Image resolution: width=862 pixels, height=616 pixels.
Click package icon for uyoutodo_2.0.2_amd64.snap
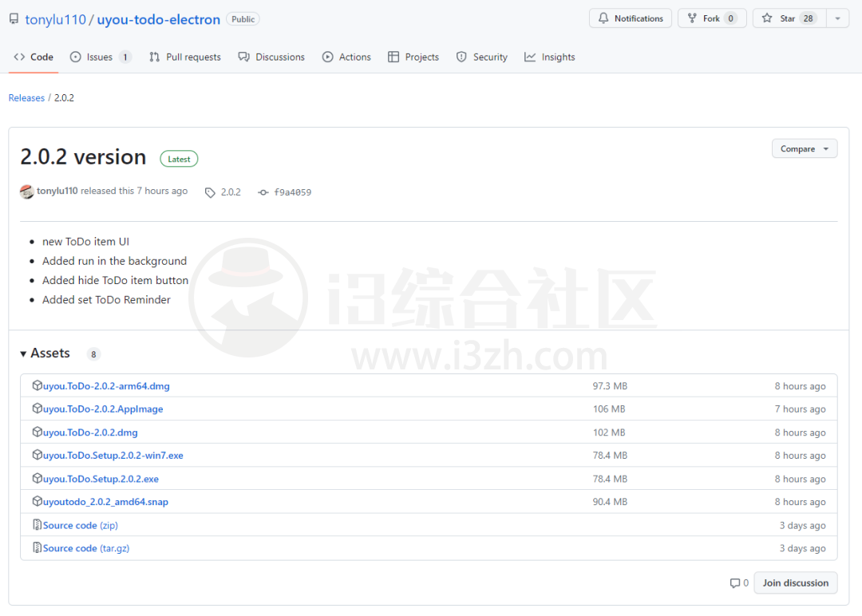37,501
